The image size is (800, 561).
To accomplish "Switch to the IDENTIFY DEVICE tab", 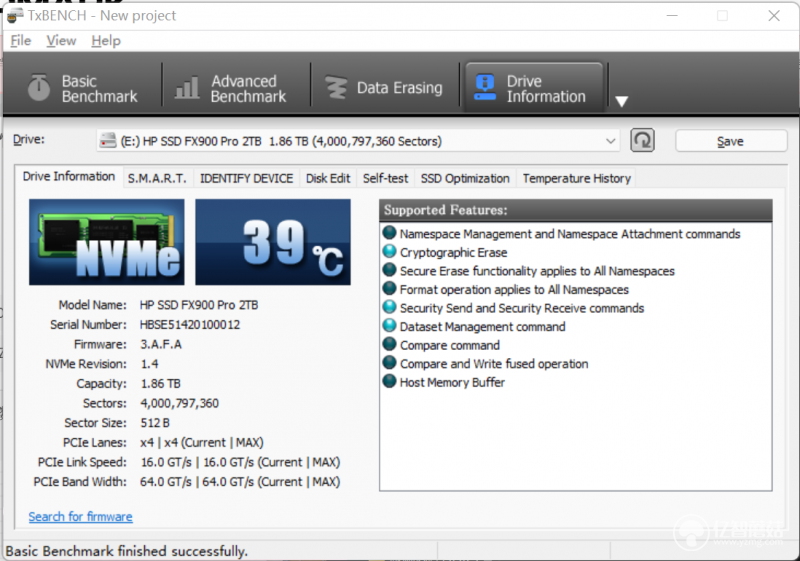I will click(x=246, y=178).
